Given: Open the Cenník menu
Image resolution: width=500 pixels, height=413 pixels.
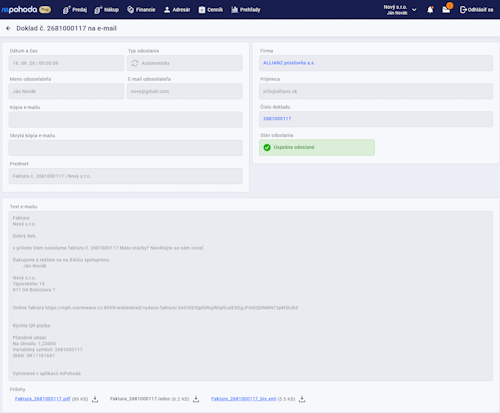Looking at the screenshot, I should [x=211, y=10].
